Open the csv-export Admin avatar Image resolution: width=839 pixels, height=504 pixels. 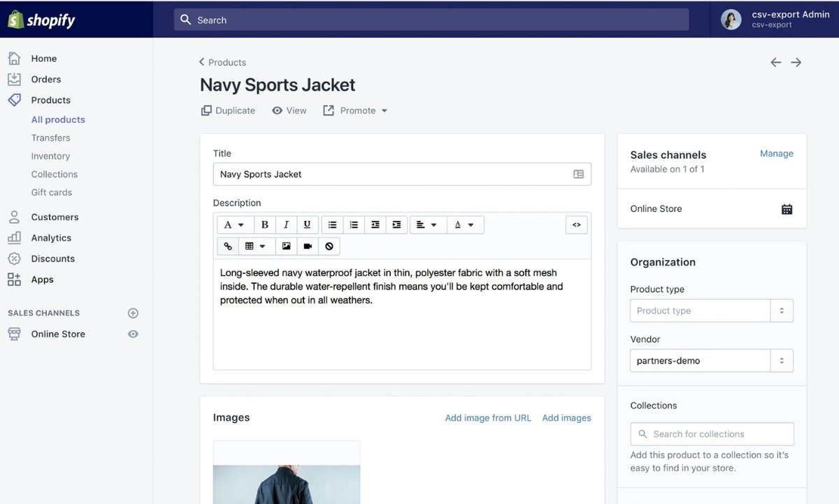coord(731,20)
